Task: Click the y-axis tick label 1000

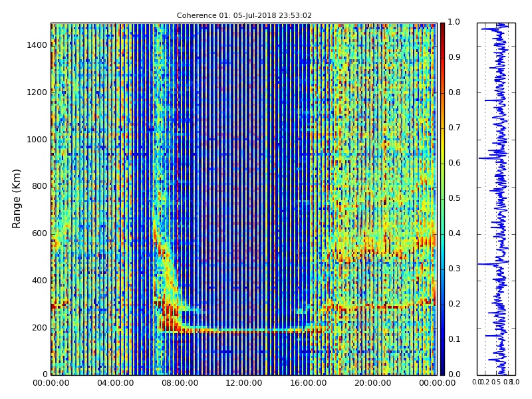Action: pos(37,140)
